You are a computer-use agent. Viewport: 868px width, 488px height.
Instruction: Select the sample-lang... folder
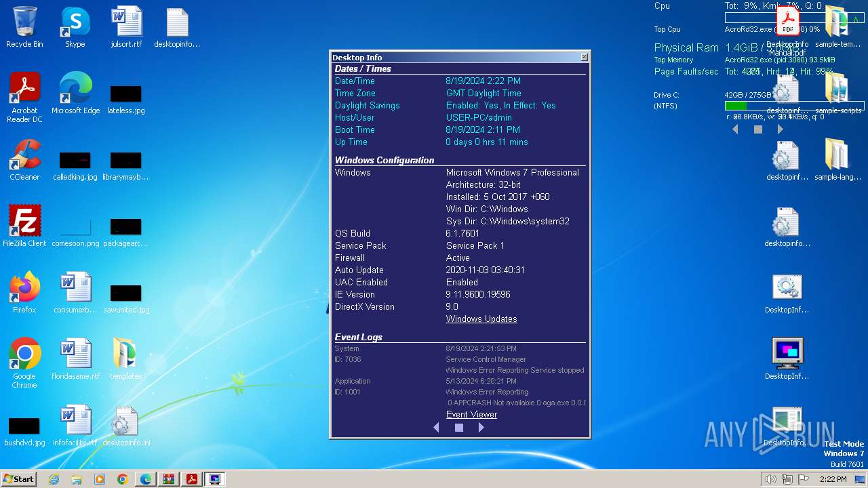pos(837,160)
